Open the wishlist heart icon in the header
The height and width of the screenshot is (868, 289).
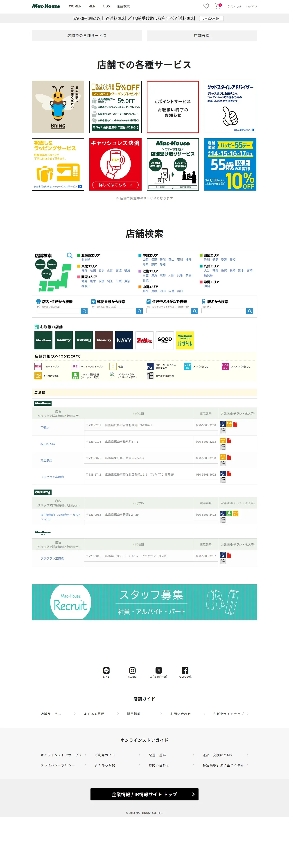206,6
